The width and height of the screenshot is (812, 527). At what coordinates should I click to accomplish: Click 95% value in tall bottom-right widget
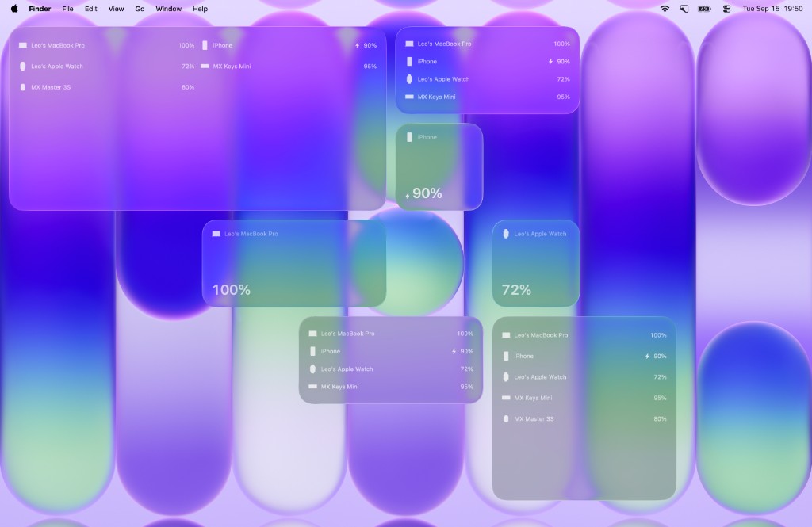click(660, 398)
